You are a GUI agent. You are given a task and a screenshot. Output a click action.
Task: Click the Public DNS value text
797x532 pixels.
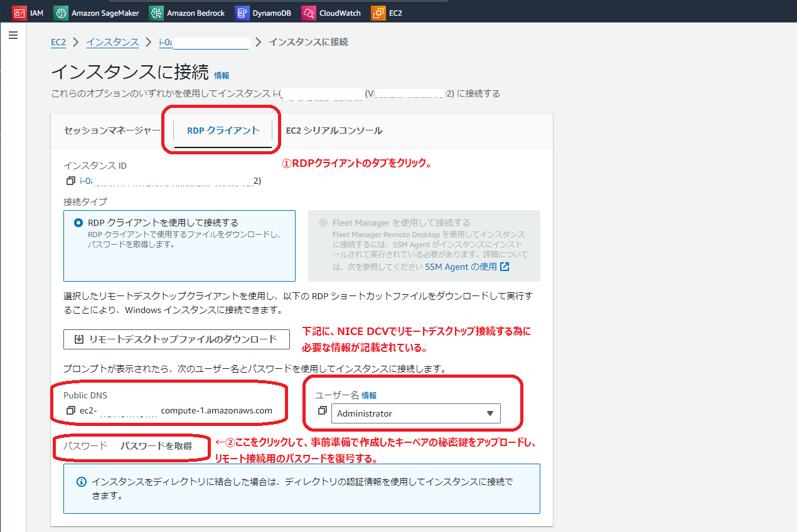click(176, 411)
